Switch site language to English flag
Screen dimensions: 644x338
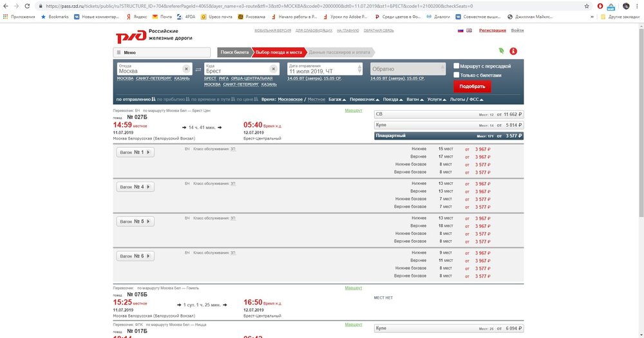click(x=469, y=30)
